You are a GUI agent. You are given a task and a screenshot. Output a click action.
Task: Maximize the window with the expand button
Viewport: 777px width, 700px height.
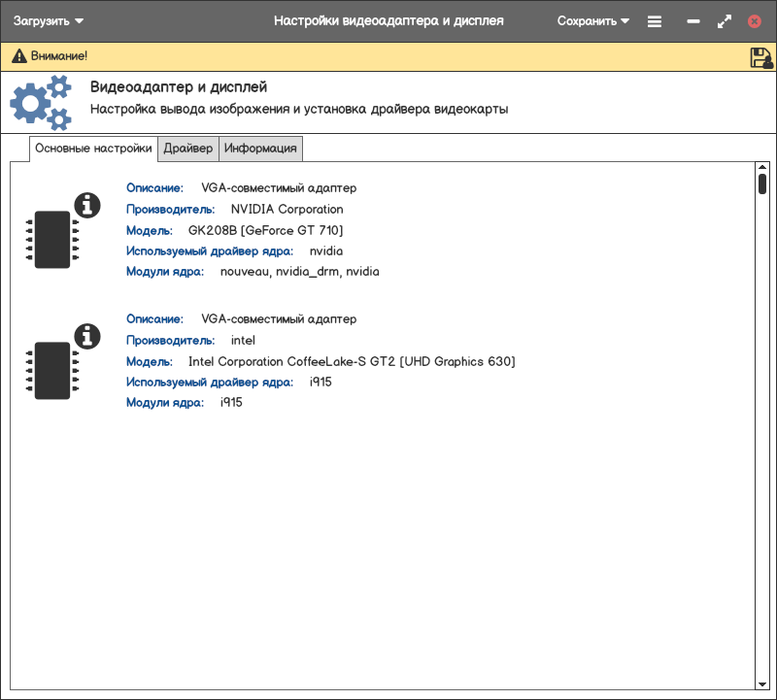click(x=724, y=20)
